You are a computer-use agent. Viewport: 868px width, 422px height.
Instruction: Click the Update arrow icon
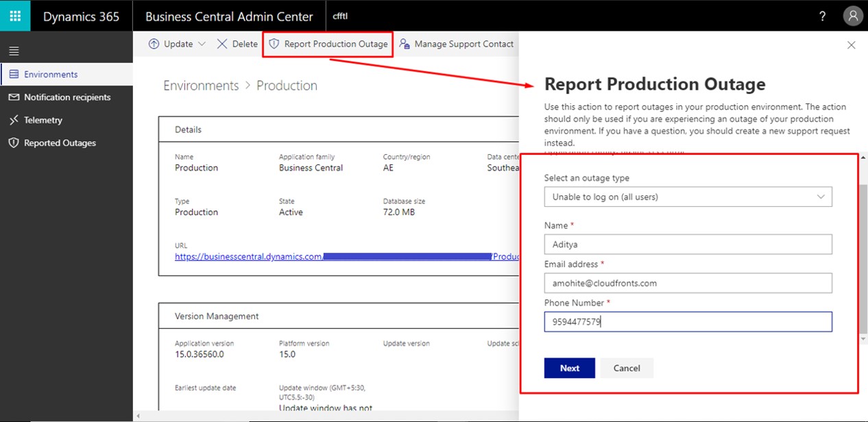[x=154, y=44]
